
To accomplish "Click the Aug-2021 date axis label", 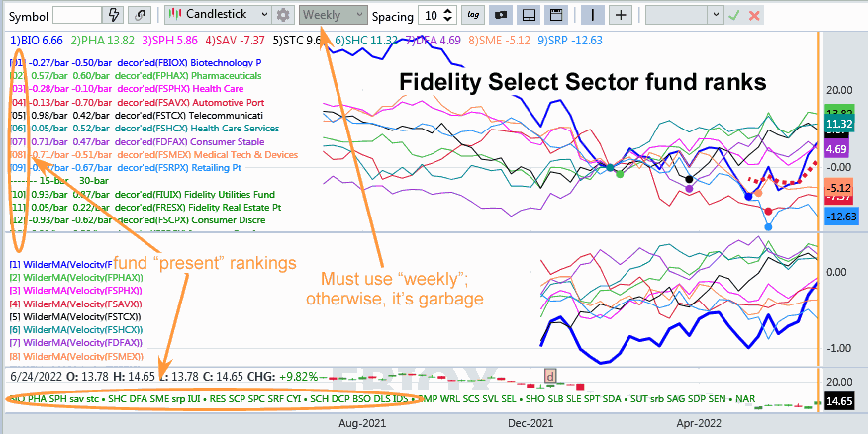I will 361,423.
